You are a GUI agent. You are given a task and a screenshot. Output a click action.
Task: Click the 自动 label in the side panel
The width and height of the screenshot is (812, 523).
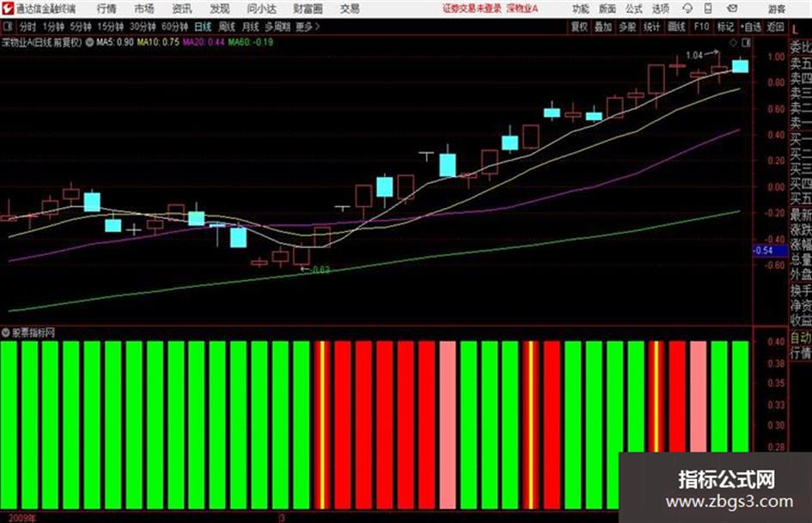(x=801, y=338)
